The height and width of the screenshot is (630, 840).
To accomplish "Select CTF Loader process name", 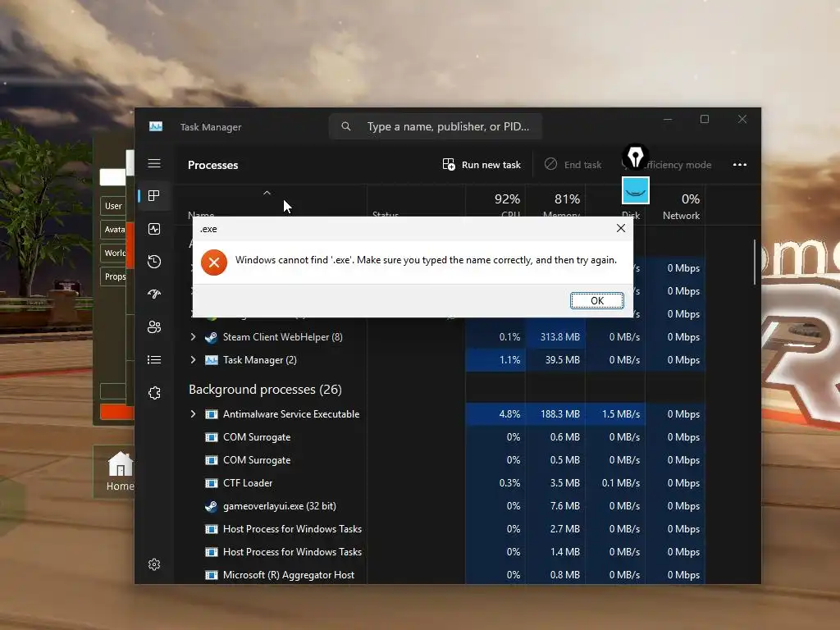I will [x=248, y=483].
